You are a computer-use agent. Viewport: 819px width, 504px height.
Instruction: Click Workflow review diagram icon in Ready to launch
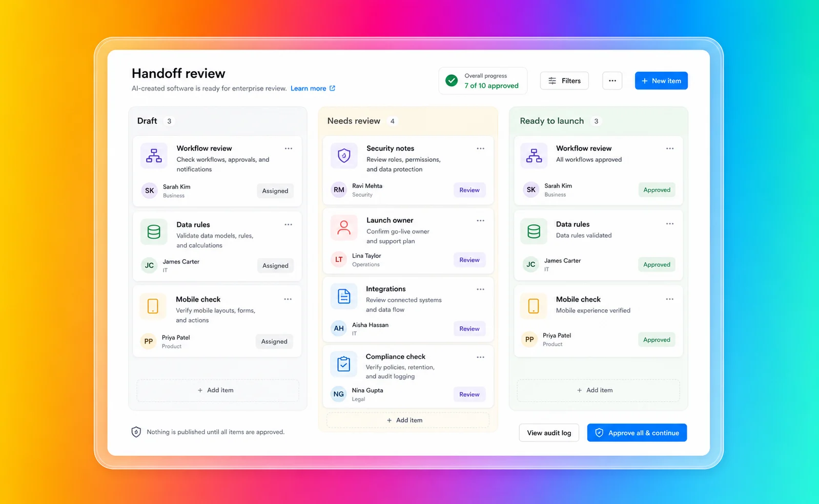coord(534,155)
